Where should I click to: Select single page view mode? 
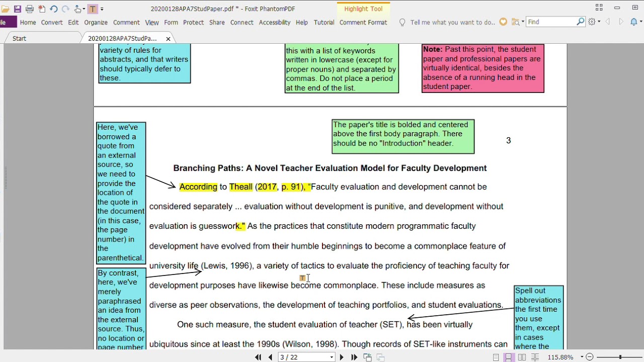[496, 357]
